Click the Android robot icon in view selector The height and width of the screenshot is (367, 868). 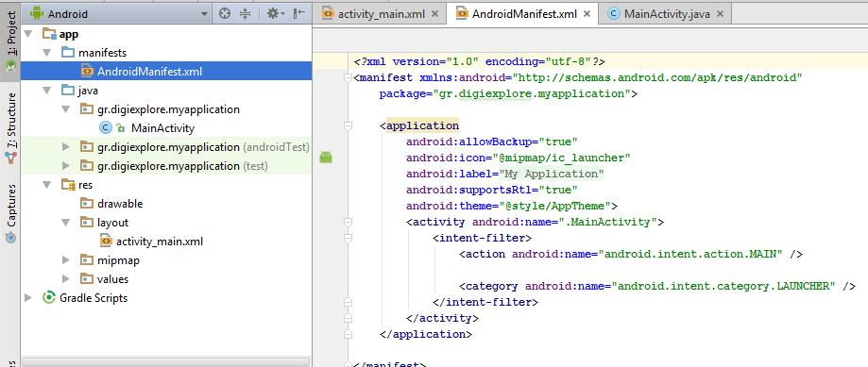(x=37, y=13)
